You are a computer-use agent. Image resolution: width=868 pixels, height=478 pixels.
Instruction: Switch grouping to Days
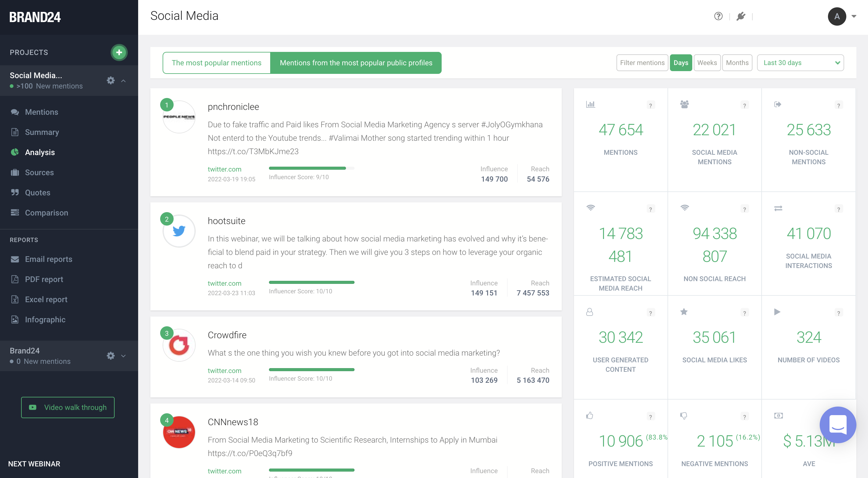coord(681,63)
